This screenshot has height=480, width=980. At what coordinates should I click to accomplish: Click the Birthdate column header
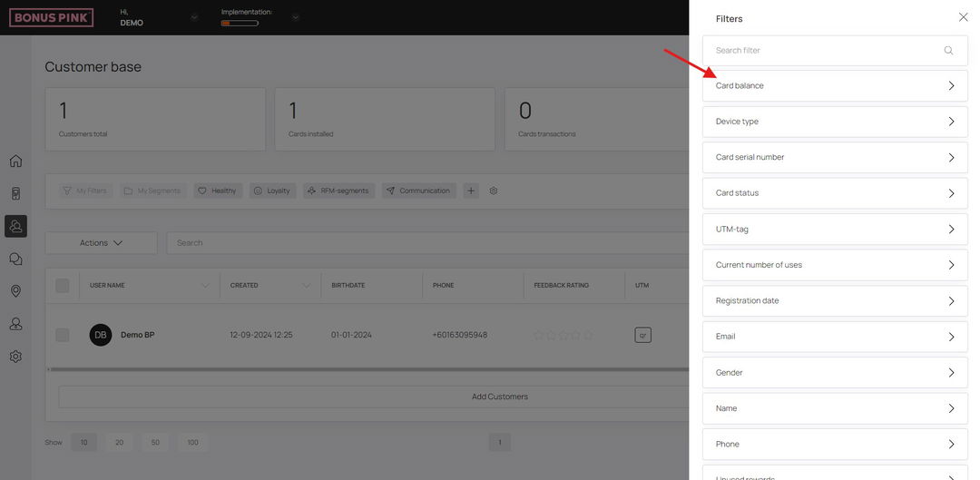348,286
